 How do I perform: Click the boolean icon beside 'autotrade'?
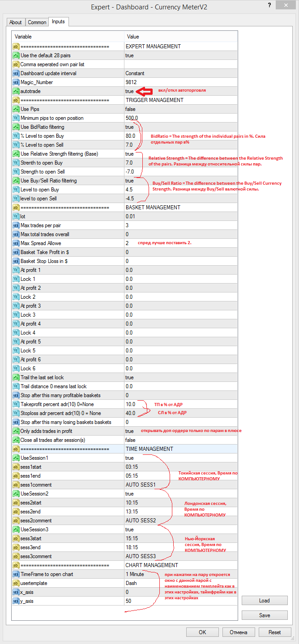click(x=16, y=91)
